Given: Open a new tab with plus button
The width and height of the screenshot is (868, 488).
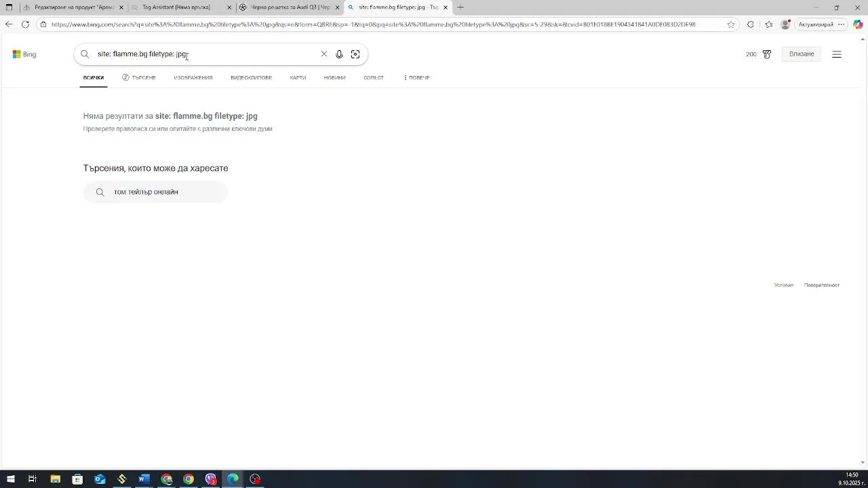Looking at the screenshot, I should coord(460,7).
